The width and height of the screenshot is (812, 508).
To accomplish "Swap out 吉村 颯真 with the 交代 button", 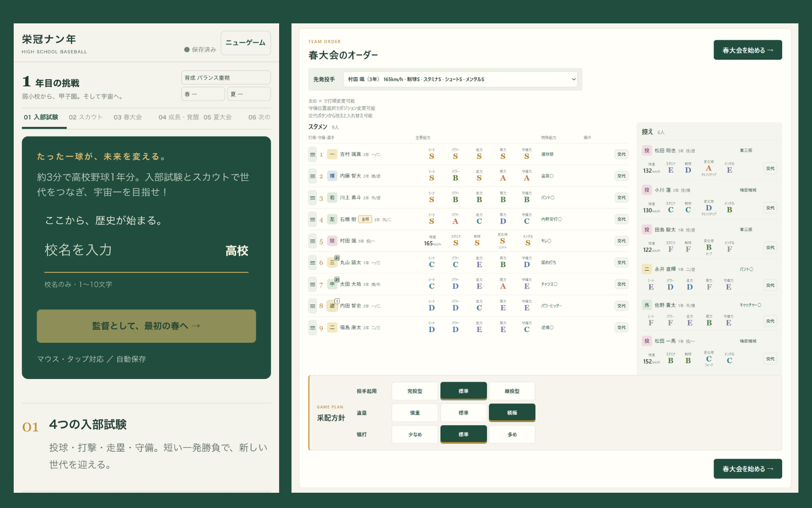I will [x=622, y=154].
